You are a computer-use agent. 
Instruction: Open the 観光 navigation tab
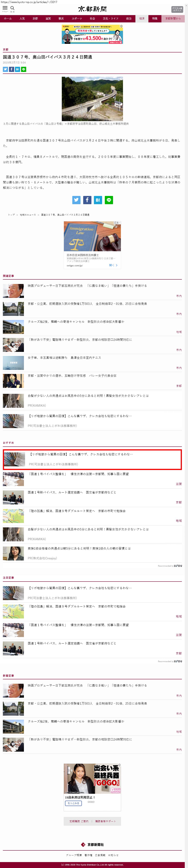click(x=61, y=19)
